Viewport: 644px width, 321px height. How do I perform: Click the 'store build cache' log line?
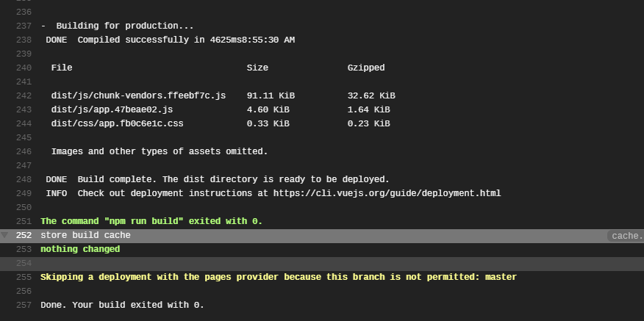(85, 236)
